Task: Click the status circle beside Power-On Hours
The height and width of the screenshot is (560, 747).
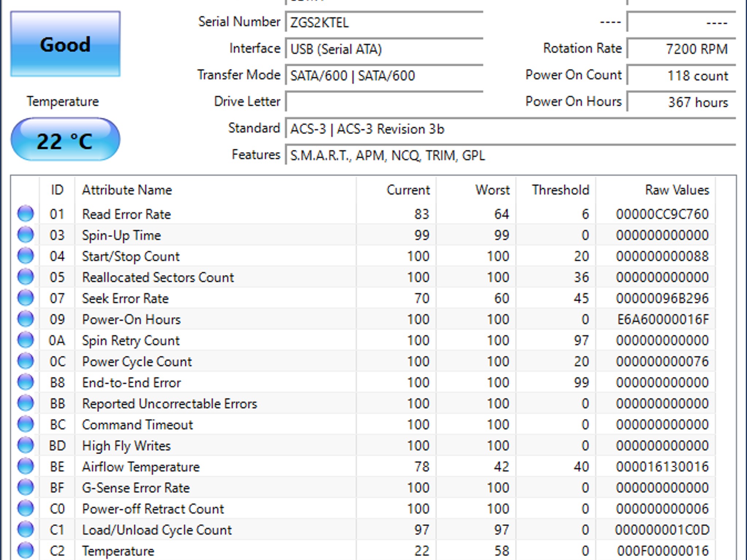Action: pos(26,319)
